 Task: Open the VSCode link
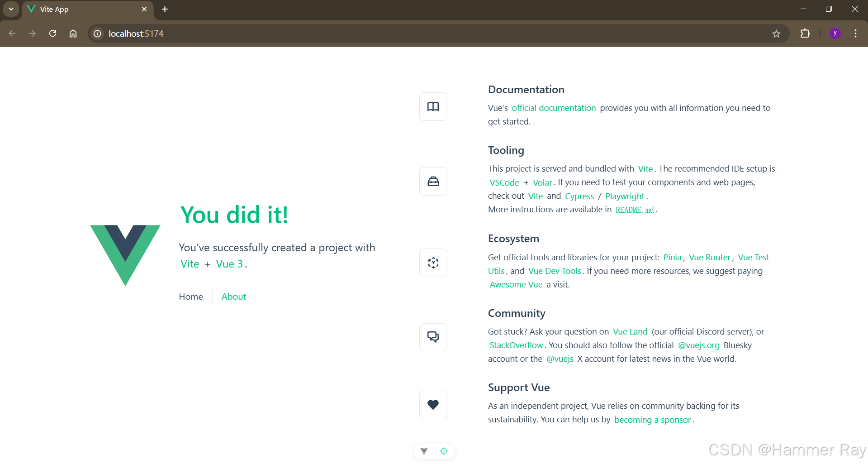[504, 182]
